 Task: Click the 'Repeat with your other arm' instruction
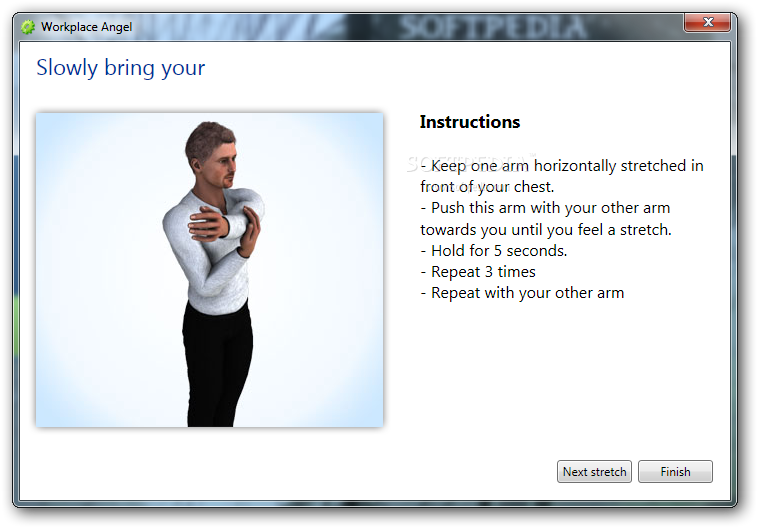pyautogui.click(x=522, y=293)
